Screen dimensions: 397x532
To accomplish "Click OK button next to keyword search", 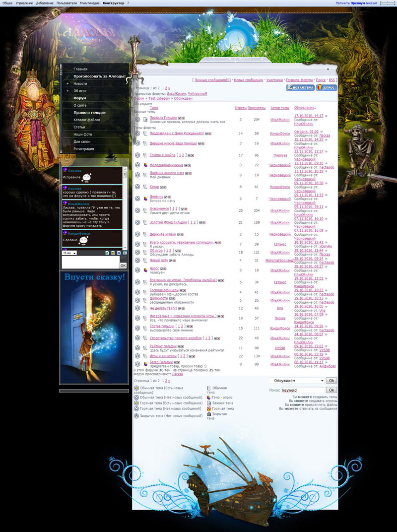I will (331, 390).
